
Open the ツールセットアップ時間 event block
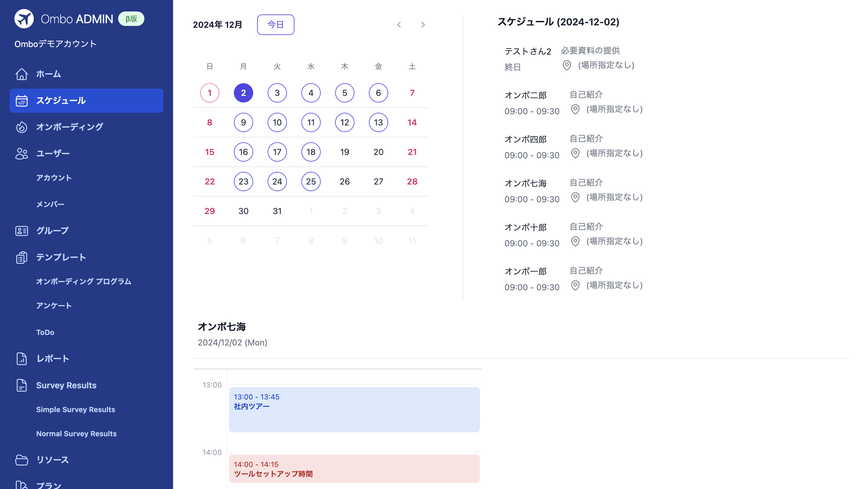(354, 469)
